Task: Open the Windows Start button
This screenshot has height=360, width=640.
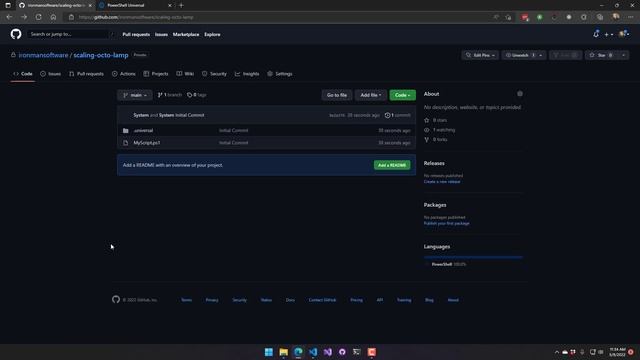Action: [269, 352]
